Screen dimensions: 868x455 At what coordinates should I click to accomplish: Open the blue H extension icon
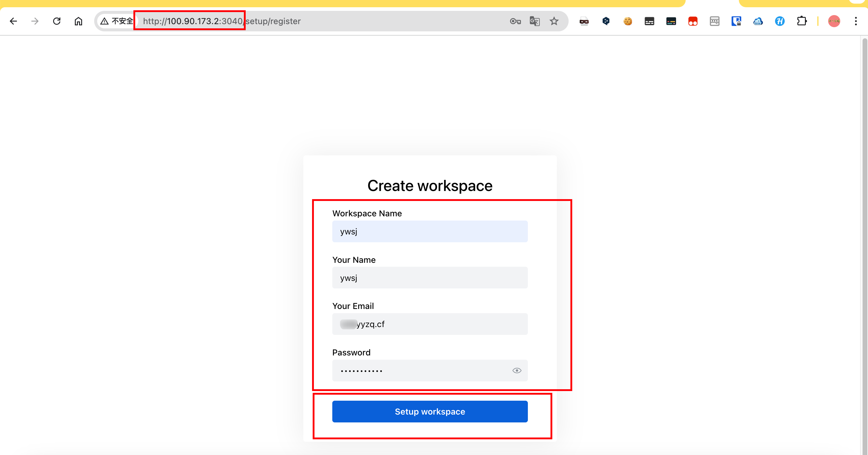pyautogui.click(x=780, y=21)
